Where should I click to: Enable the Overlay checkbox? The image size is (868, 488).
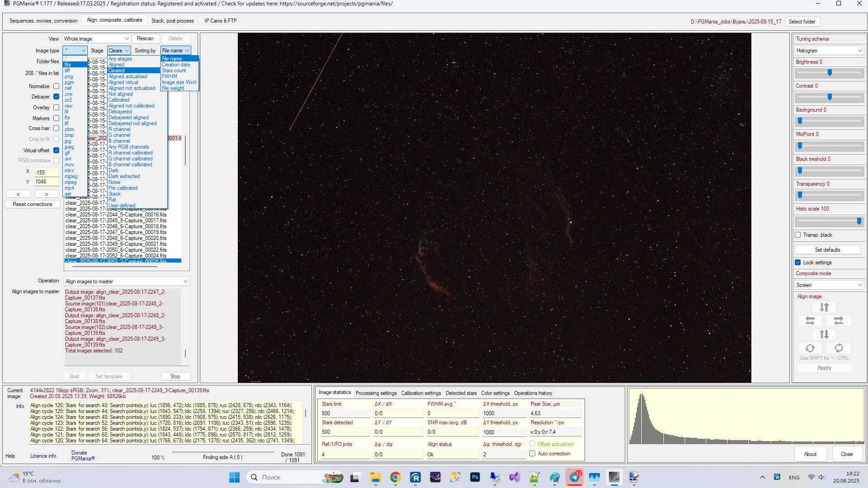[x=56, y=108]
